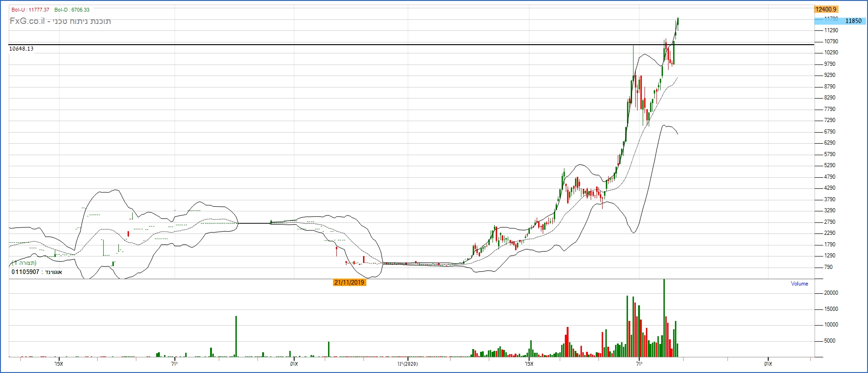The image size is (868, 373).
Task: Click the 2290 price axis label
Action: [x=830, y=233]
